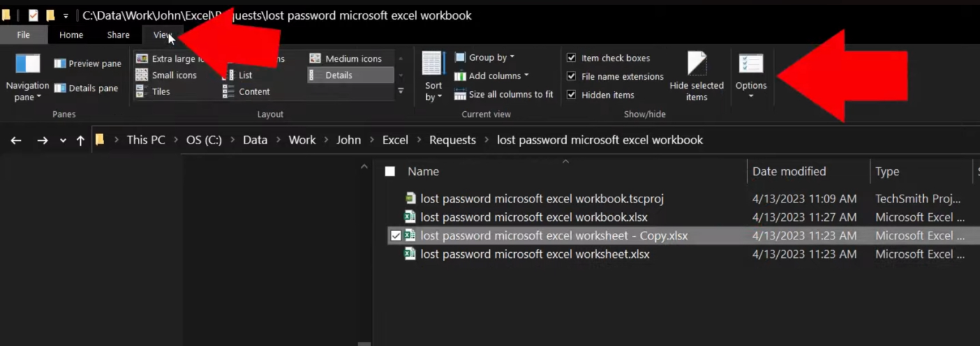The image size is (980, 346).
Task: Uncheck File name extensions
Action: tap(572, 77)
